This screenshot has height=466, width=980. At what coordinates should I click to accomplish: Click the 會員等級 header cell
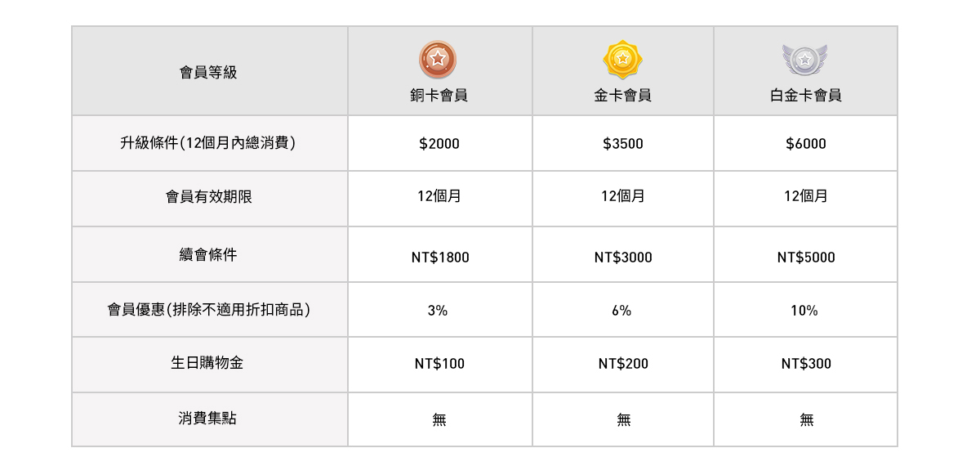(x=208, y=73)
